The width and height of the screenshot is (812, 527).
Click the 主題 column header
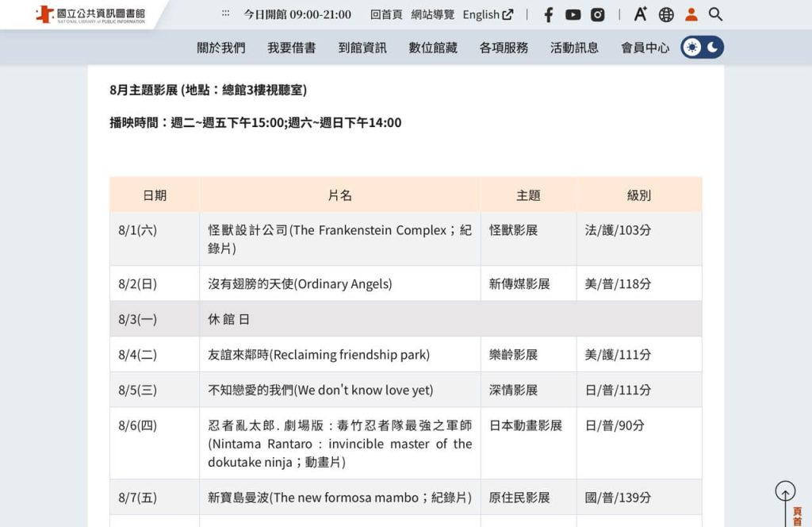coord(528,194)
